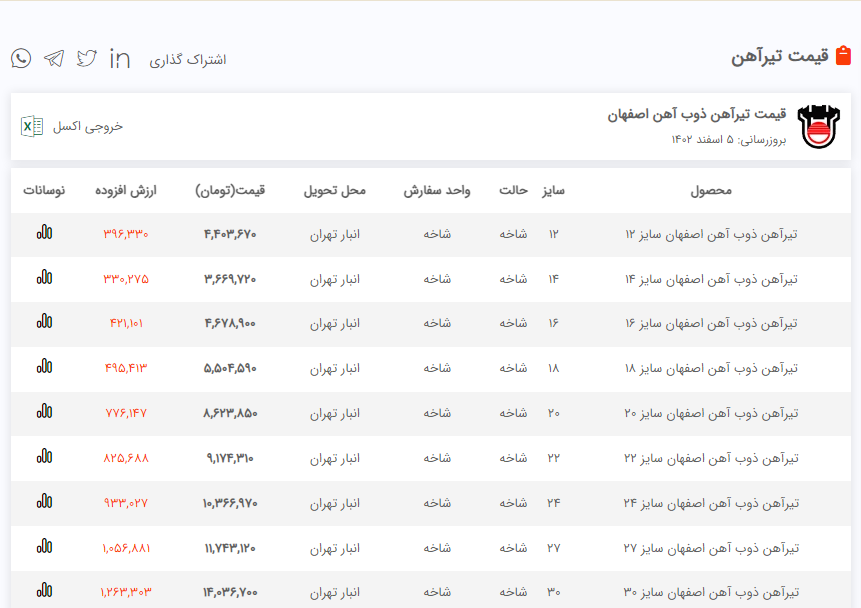Open تیرآهن ذوب آهن اصفهان سایز 14 product

[x=711, y=279]
